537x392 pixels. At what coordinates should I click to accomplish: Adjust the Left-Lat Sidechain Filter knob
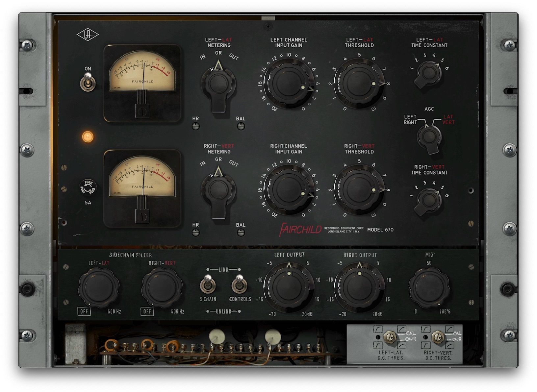point(99,288)
